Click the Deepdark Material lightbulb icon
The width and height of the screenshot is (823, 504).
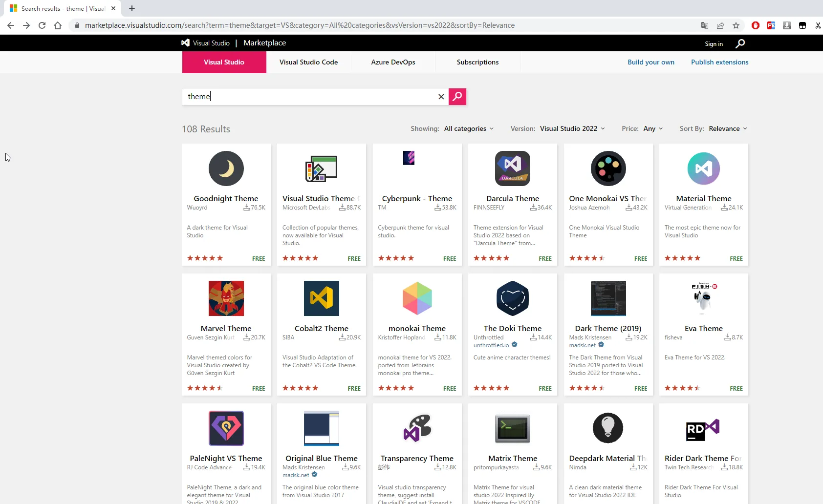tap(608, 428)
